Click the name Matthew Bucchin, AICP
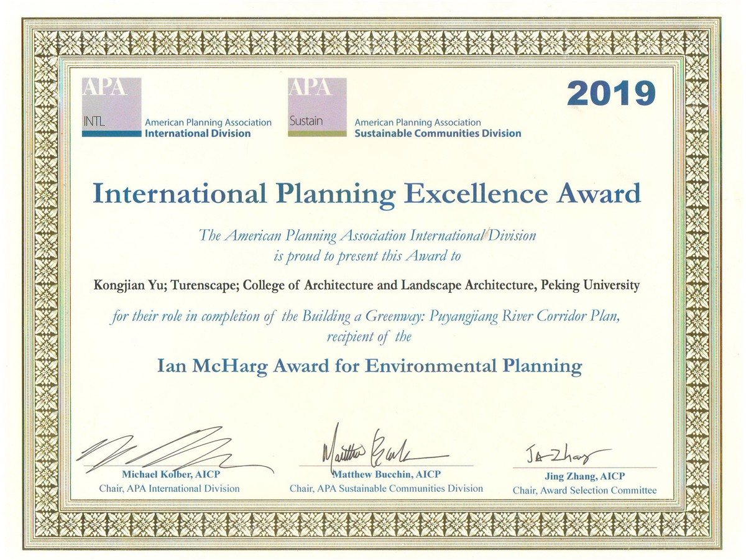This screenshot has width=746, height=560. [x=387, y=474]
